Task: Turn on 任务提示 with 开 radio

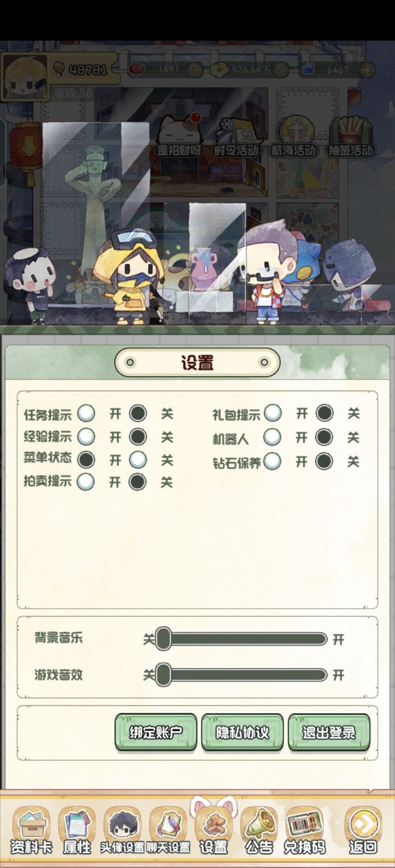Action: [x=86, y=413]
